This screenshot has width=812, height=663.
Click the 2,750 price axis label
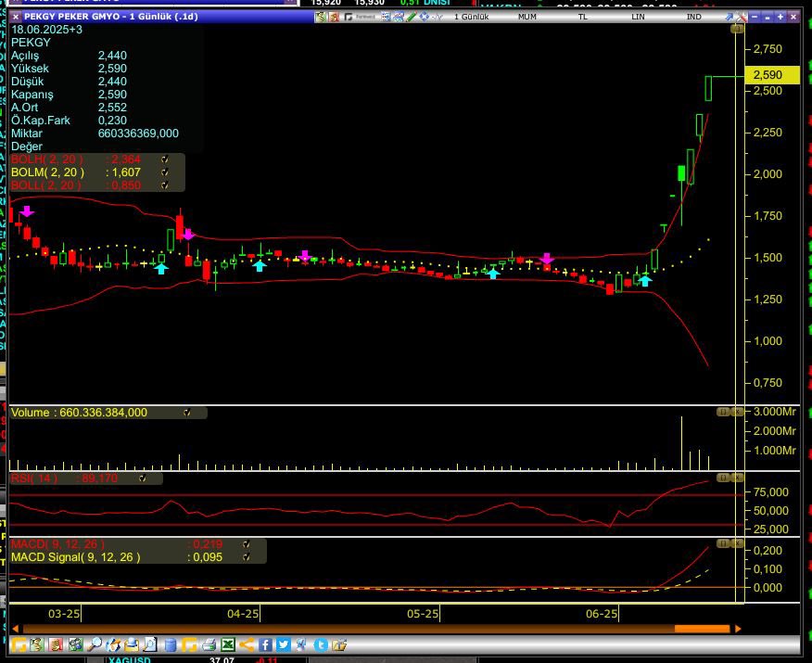768,49
